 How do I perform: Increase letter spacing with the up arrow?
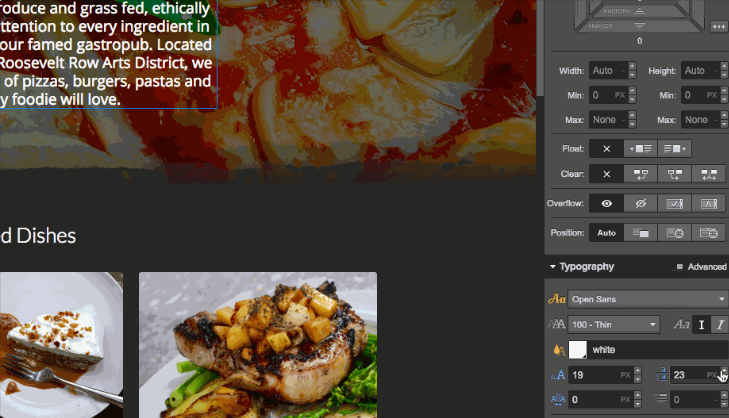(637, 395)
